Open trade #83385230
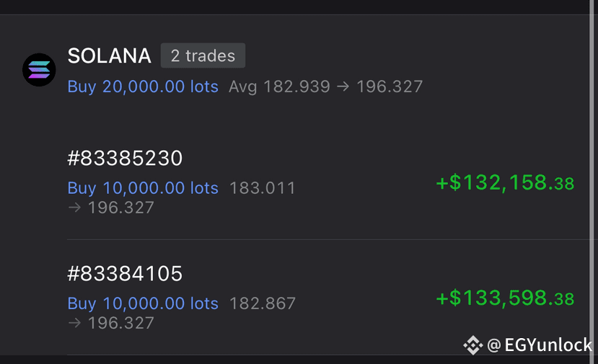The width and height of the screenshot is (598, 364). (125, 158)
